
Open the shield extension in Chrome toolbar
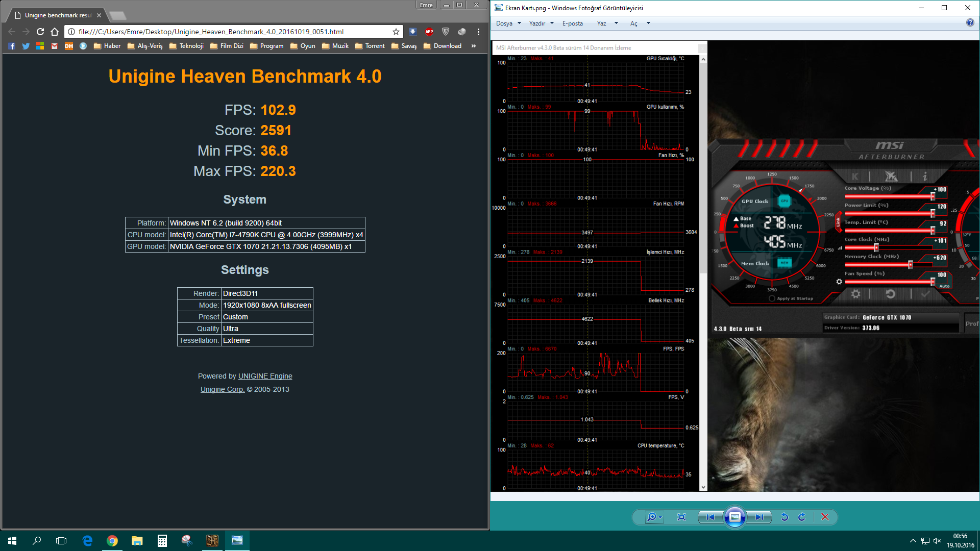[446, 32]
